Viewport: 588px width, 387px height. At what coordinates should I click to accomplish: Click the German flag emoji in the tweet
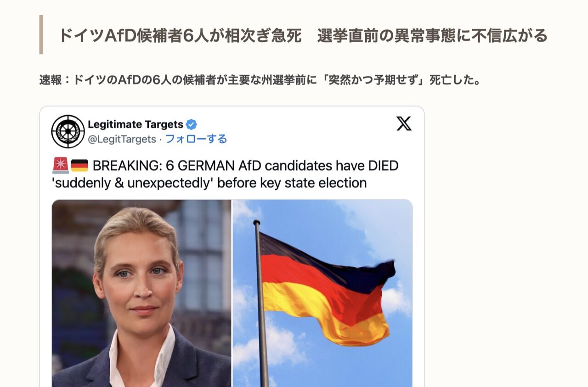pyautogui.click(x=79, y=166)
